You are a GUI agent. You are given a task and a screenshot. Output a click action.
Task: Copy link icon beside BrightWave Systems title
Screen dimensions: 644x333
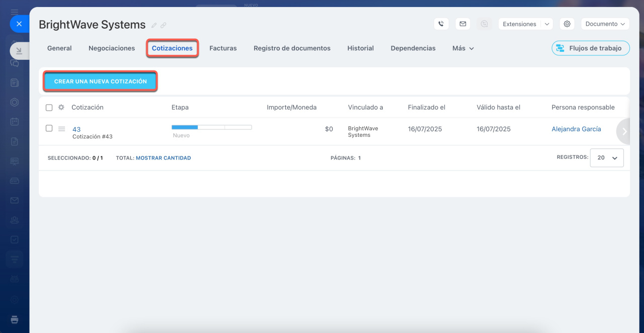pos(164,25)
